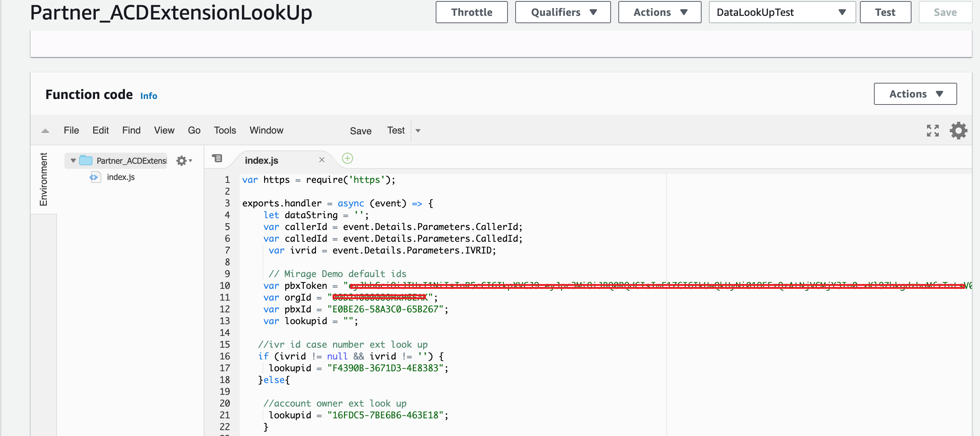This screenshot has height=436, width=980.
Task: Open File menu
Action: pyautogui.click(x=71, y=130)
